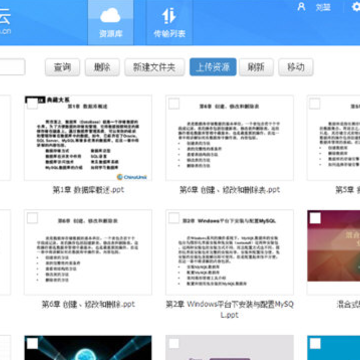Viewport: 360px width, 360px height.
Task: Open the dark globe slide thumbnail
Action: pos(88,348)
